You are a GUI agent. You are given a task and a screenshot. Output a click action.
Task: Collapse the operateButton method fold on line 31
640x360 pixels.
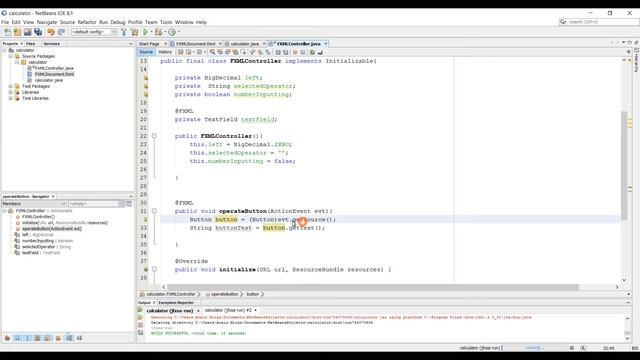(154, 211)
